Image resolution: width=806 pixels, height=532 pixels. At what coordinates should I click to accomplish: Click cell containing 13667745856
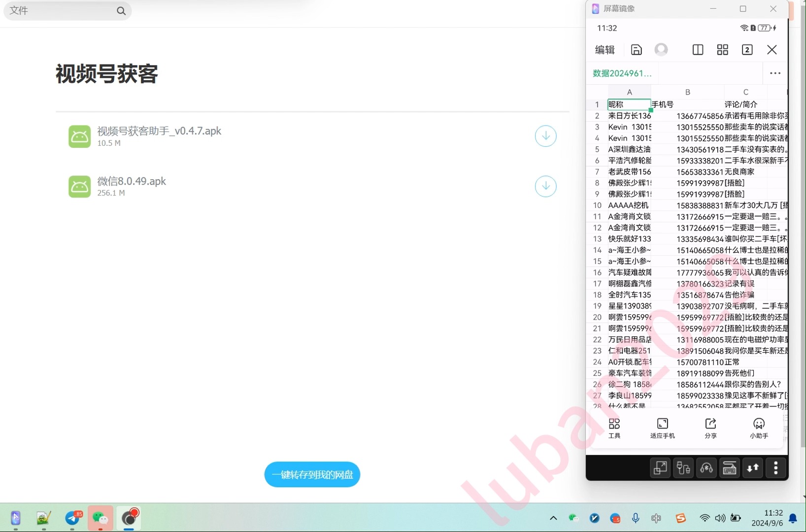click(688, 116)
